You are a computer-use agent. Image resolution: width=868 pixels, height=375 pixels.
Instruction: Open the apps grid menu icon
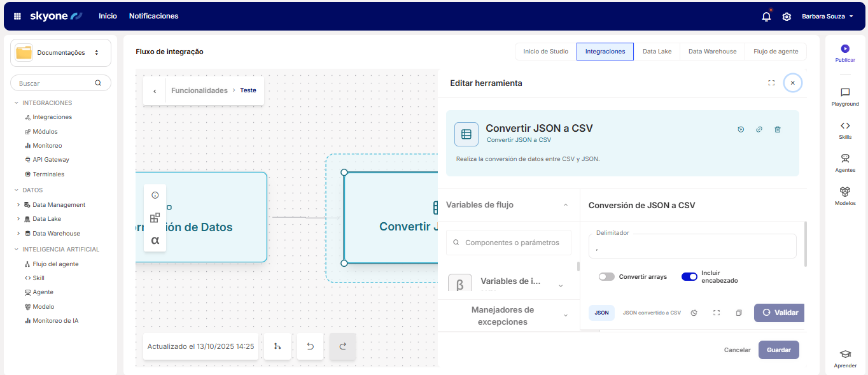point(17,17)
